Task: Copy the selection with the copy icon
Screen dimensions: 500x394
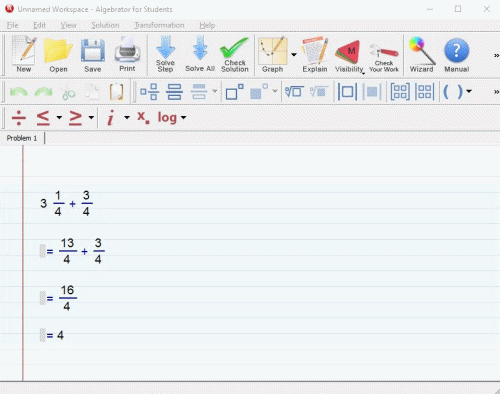Action: tap(92, 92)
